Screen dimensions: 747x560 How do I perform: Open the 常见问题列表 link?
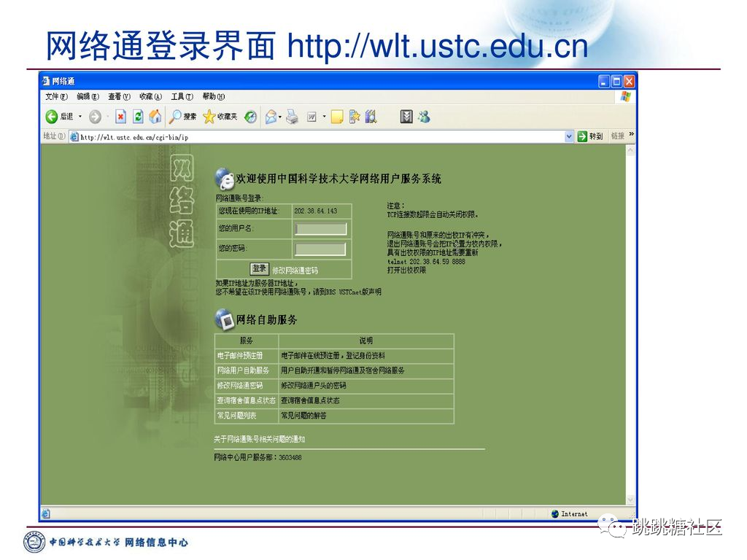237,416
